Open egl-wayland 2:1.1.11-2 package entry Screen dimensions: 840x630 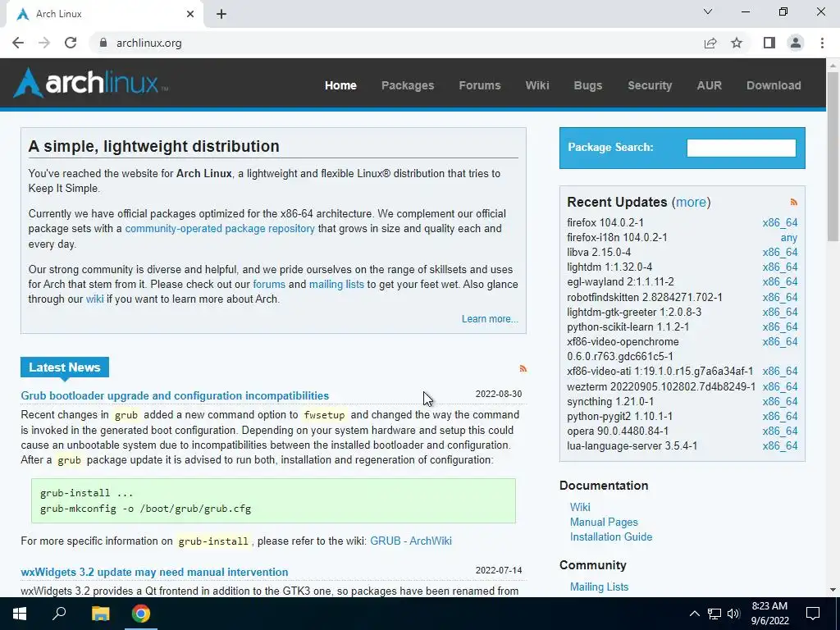tap(620, 281)
